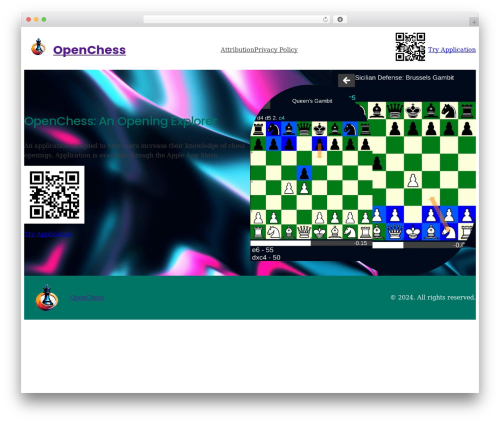Click the QR code in the header
500x423 pixels.
pos(410,47)
